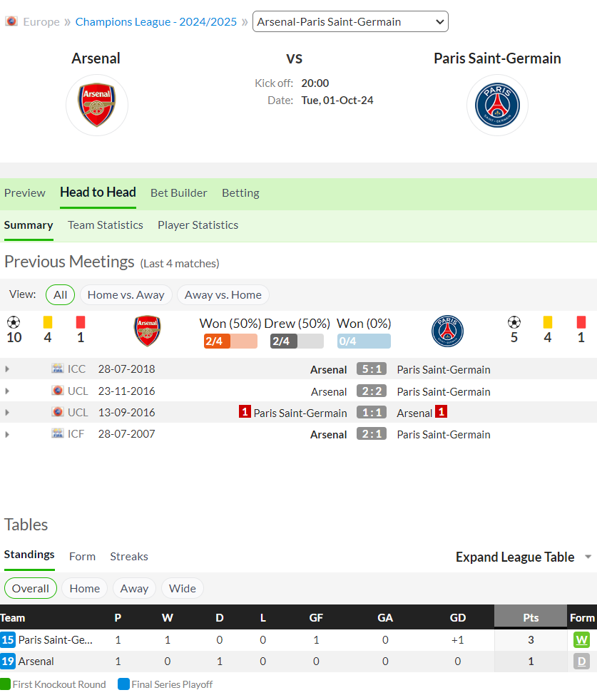Click the large Paris Saint-Germain crest logo
Viewport: 597px width, 700px height.
[x=497, y=105]
